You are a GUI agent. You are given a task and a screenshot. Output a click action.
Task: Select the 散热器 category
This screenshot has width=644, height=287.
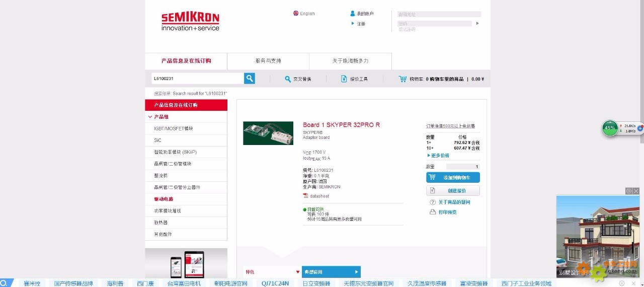click(x=186, y=223)
